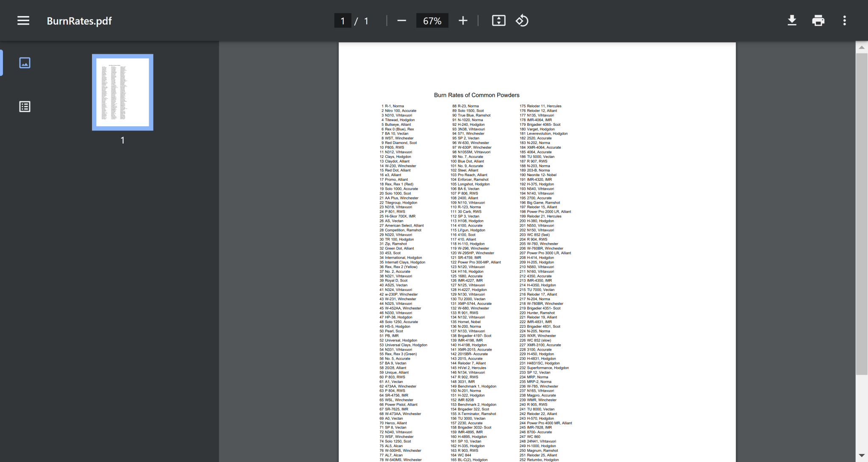
Task: Click the Burn Rates of Common Powders heading
Action: pyautogui.click(x=476, y=95)
